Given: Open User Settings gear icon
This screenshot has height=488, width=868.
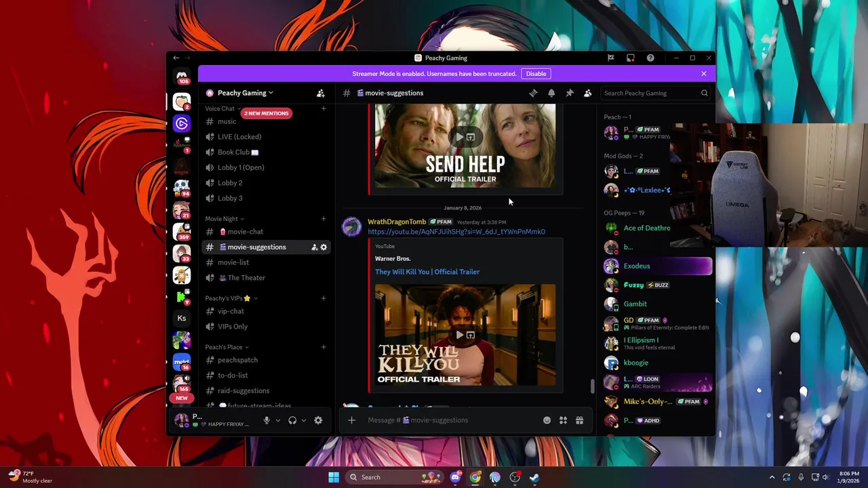Looking at the screenshot, I should tap(318, 420).
